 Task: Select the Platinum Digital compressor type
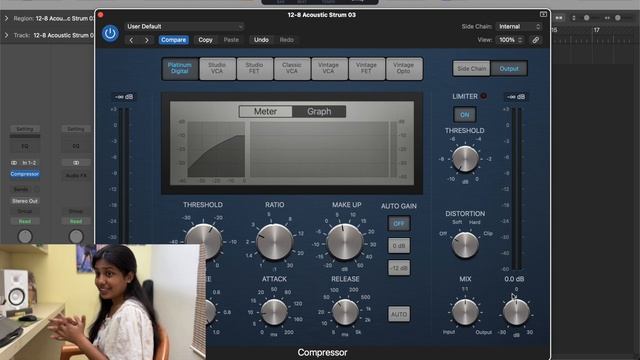pyautogui.click(x=180, y=68)
